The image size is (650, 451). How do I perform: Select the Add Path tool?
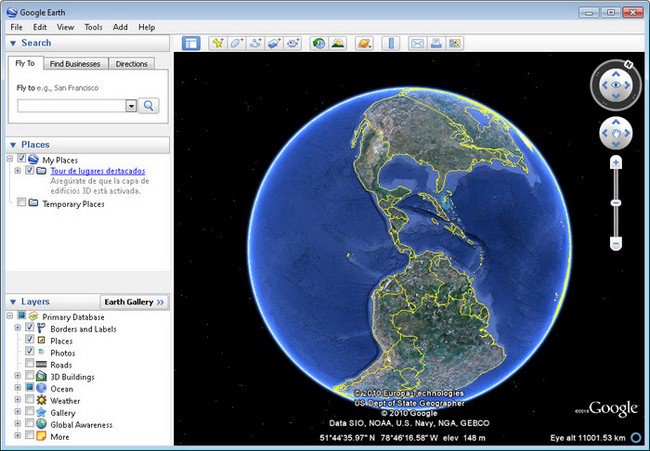(256, 44)
